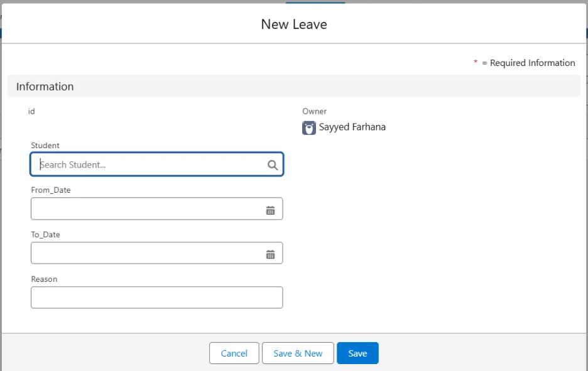Viewport: 588px width, 371px height.
Task: Click the Save & New button
Action: 298,353
